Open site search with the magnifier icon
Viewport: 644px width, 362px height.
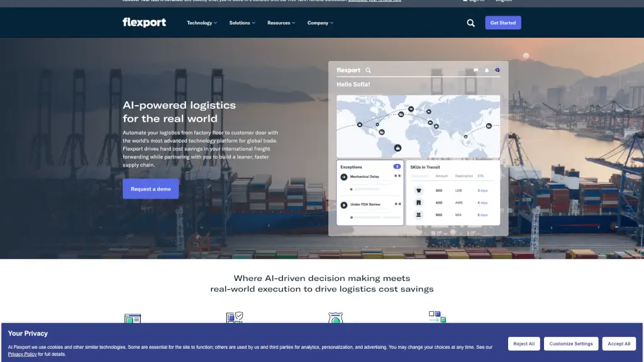(x=470, y=23)
